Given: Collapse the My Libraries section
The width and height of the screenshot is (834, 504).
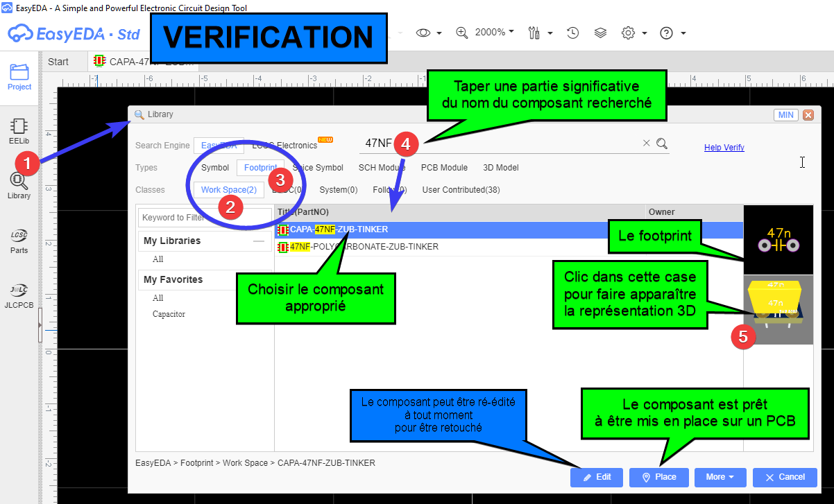Looking at the screenshot, I should 259,241.
